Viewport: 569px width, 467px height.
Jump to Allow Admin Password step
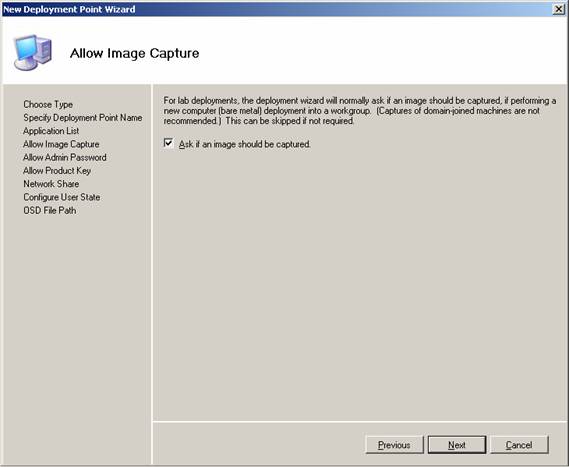point(65,157)
